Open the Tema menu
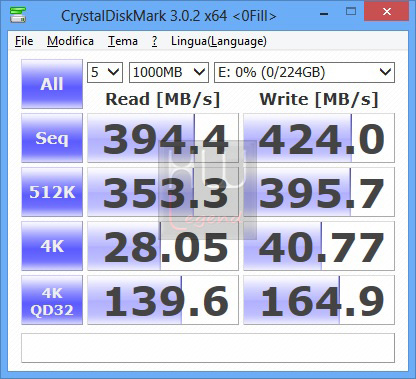Viewport: 416px width, 379px height. click(x=123, y=41)
